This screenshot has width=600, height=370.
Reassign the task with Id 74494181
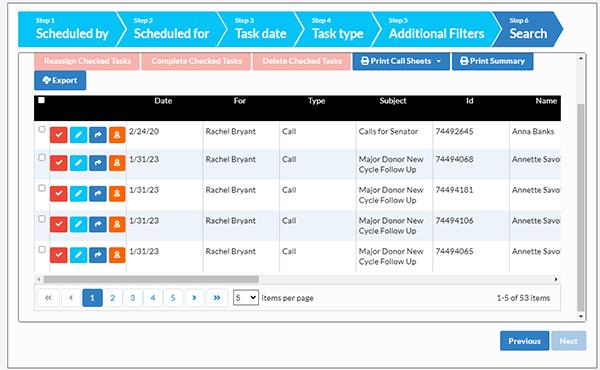pyautogui.click(x=98, y=193)
